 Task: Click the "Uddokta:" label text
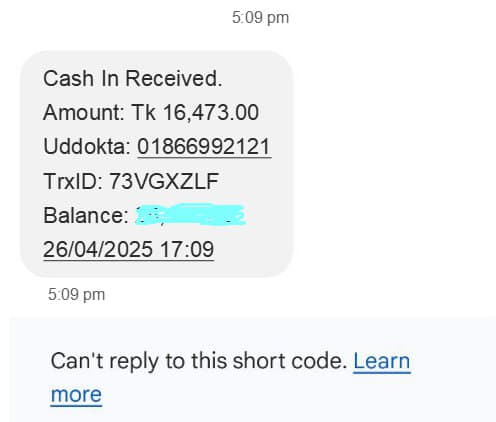coord(87,147)
